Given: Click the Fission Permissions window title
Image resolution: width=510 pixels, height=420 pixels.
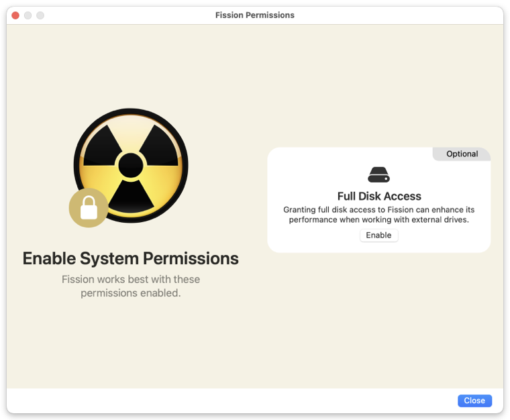Looking at the screenshot, I should [255, 15].
